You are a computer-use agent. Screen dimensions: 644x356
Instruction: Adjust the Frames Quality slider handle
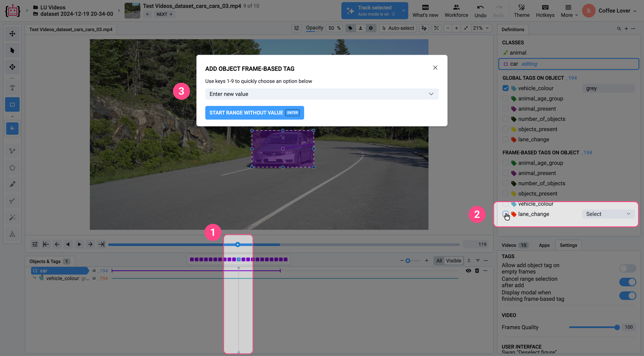pyautogui.click(x=617, y=327)
